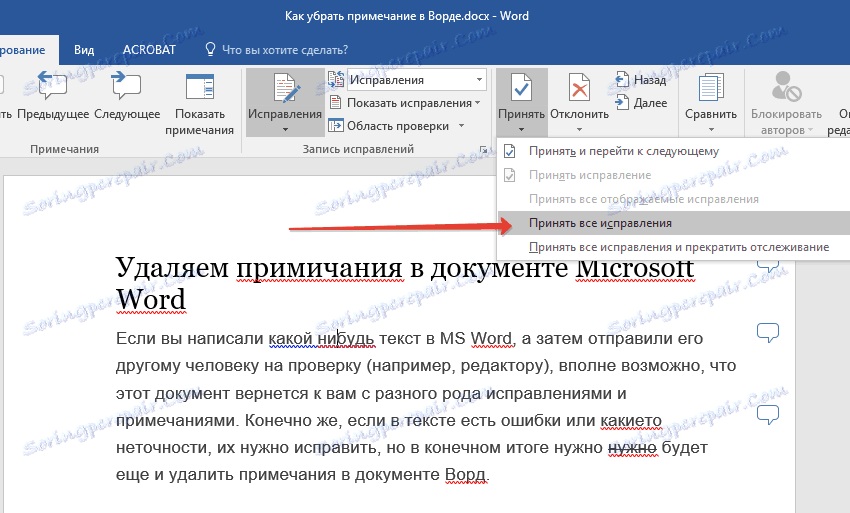Go to next change with Далее
Viewport: 850px width, 513px height.
coord(641,102)
